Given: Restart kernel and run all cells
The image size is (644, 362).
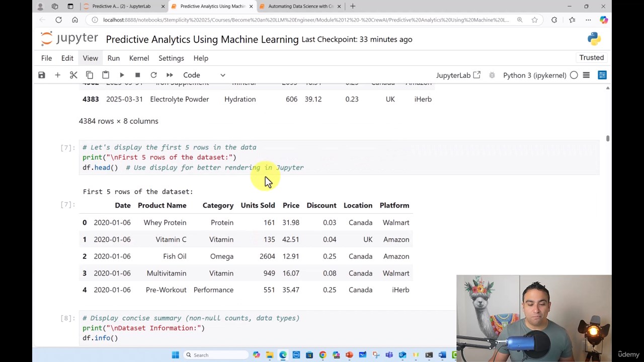Looking at the screenshot, I should click(170, 75).
